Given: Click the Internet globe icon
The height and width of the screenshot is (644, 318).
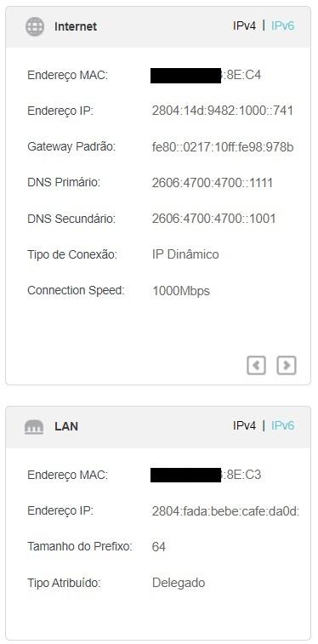Looking at the screenshot, I should coord(35,26).
